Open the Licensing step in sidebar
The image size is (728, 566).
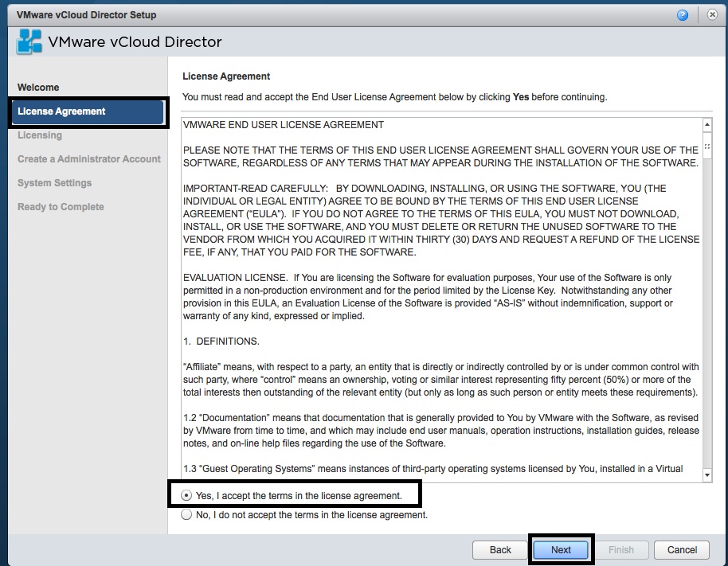click(40, 135)
